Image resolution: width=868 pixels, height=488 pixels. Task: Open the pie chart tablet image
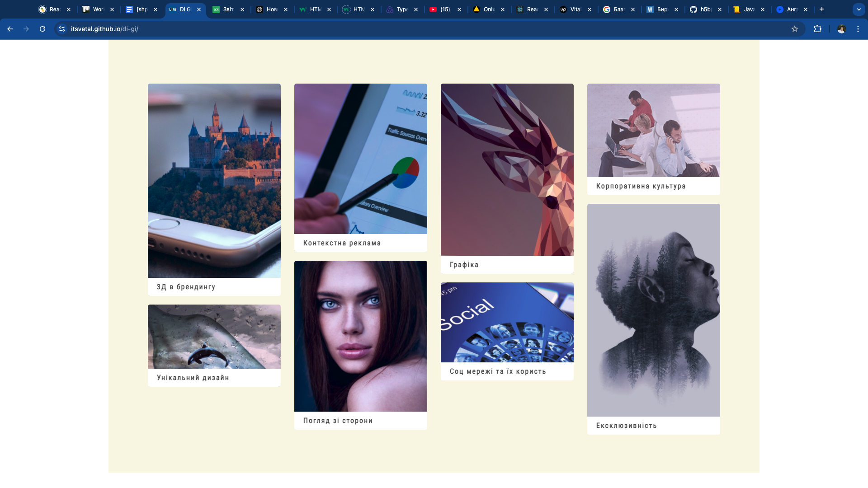[x=361, y=159]
